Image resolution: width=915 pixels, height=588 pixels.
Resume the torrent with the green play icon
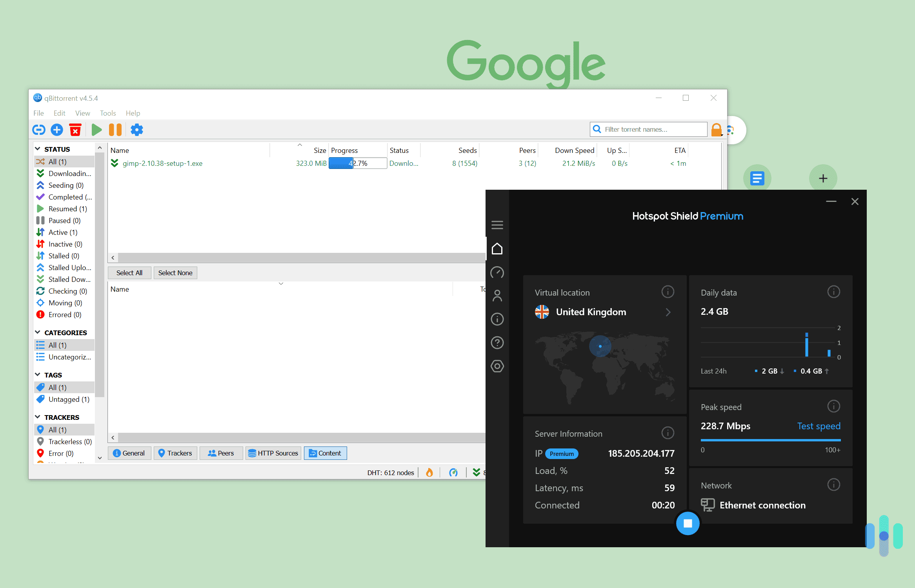[x=96, y=129]
